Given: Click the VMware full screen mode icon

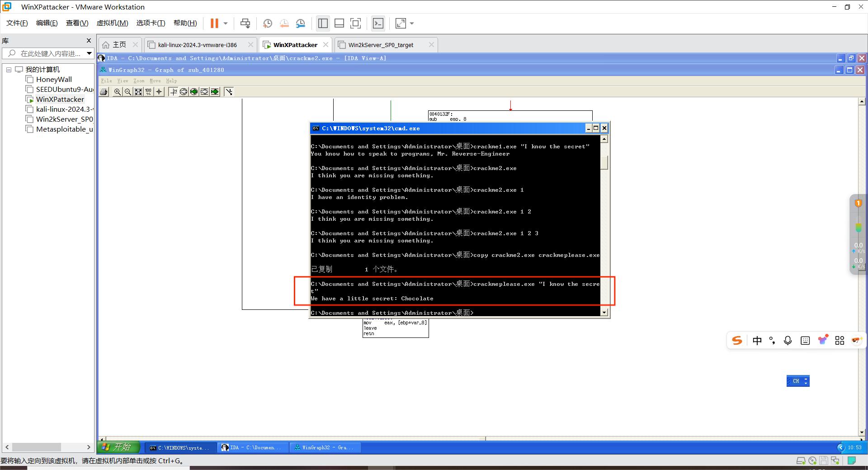Looking at the screenshot, I should tap(356, 23).
